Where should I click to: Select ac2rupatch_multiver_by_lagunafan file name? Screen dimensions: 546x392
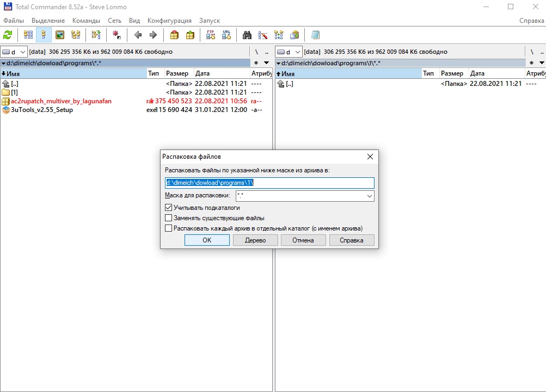pyautogui.click(x=62, y=101)
